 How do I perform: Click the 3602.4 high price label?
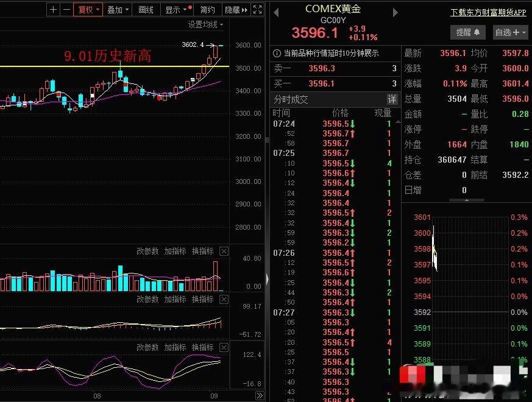click(193, 44)
